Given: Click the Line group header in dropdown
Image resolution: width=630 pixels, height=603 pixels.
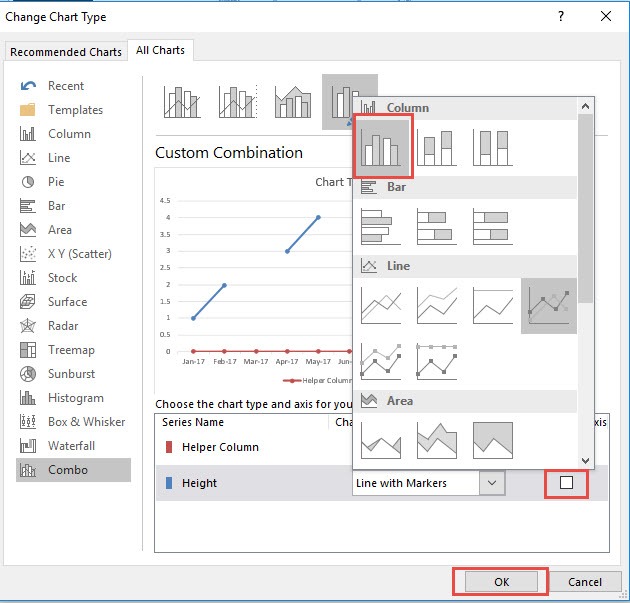Looking at the screenshot, I should point(465,266).
